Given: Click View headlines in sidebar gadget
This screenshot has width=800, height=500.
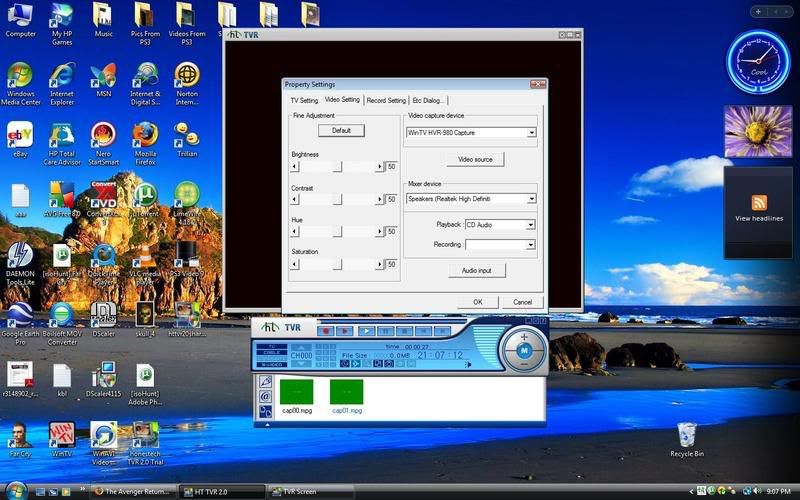Looking at the screenshot, I should 759,218.
